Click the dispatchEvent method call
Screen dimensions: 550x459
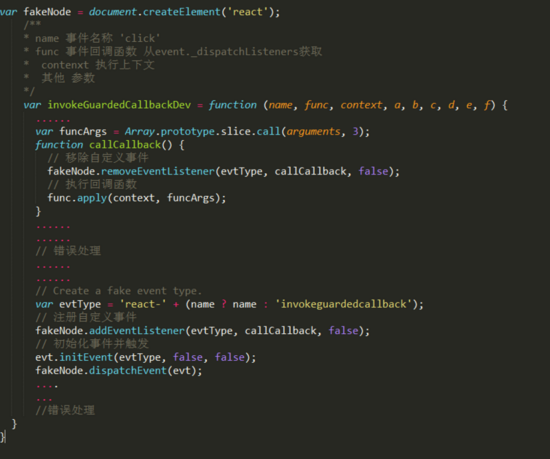click(x=128, y=371)
